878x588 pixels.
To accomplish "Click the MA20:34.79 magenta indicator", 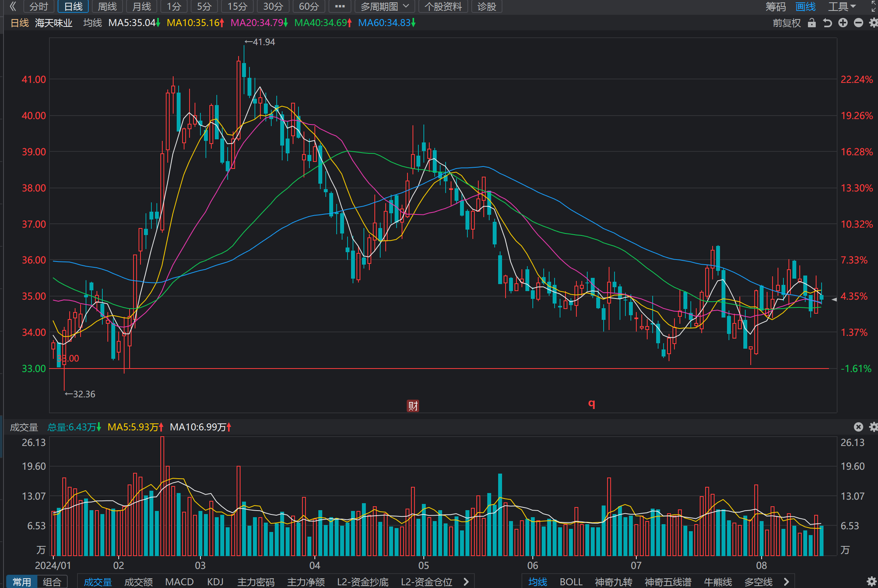I will coord(259,23).
